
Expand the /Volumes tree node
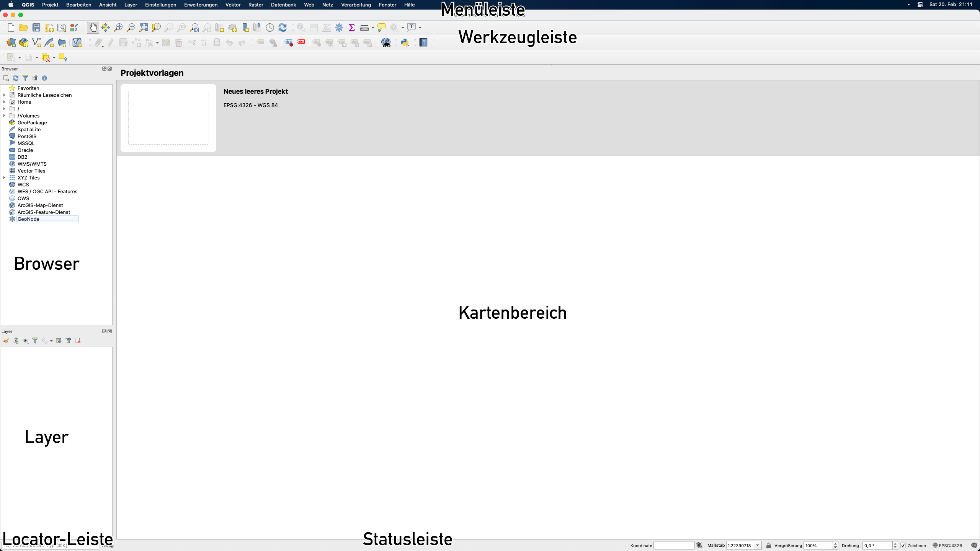pyautogui.click(x=4, y=116)
